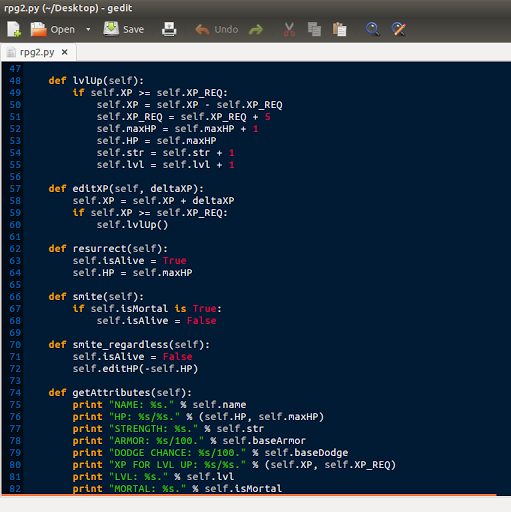The height and width of the screenshot is (512, 511).
Task: Click the Paste clipboard icon
Action: pyautogui.click(x=340, y=29)
